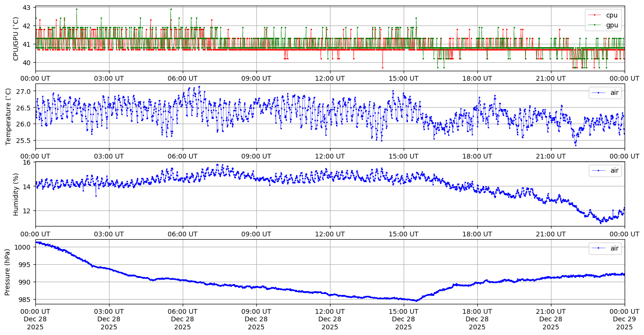The width and height of the screenshot is (644, 335).
Task: Click the Humidity (%) y-axis label
Action: pos(16,194)
